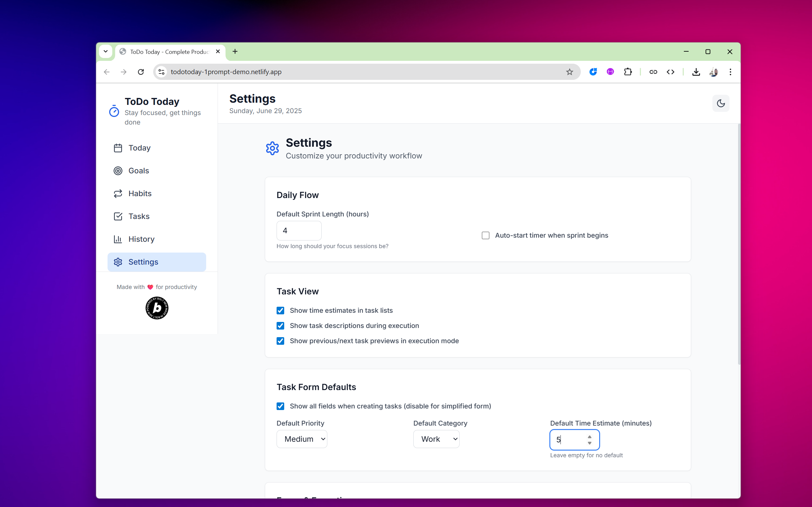Expand the tab search chevron button
Screen dimensions: 812x507
(106, 51)
